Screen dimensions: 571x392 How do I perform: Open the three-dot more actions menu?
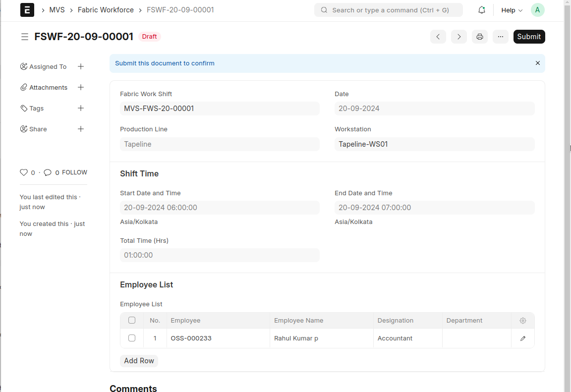click(500, 37)
